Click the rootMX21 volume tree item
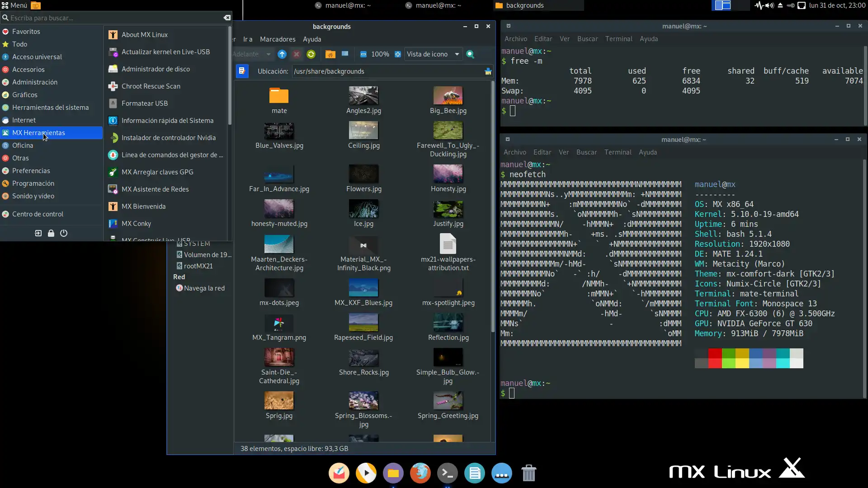The height and width of the screenshot is (488, 868). click(198, 266)
